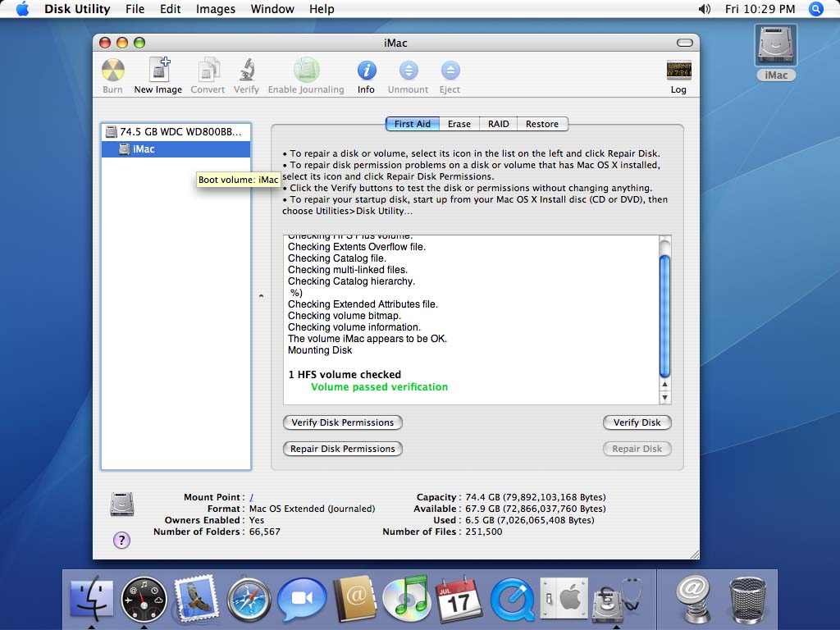
Task: Open Dashboard from the Dock
Action: click(x=144, y=600)
